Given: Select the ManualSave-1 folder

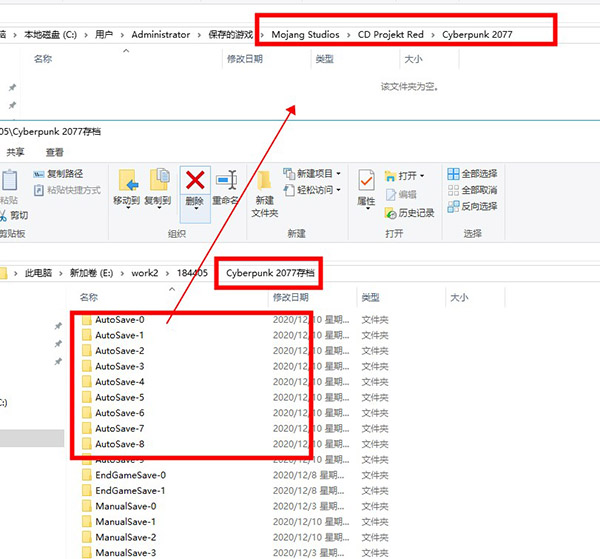Looking at the screenshot, I should 126,522.
